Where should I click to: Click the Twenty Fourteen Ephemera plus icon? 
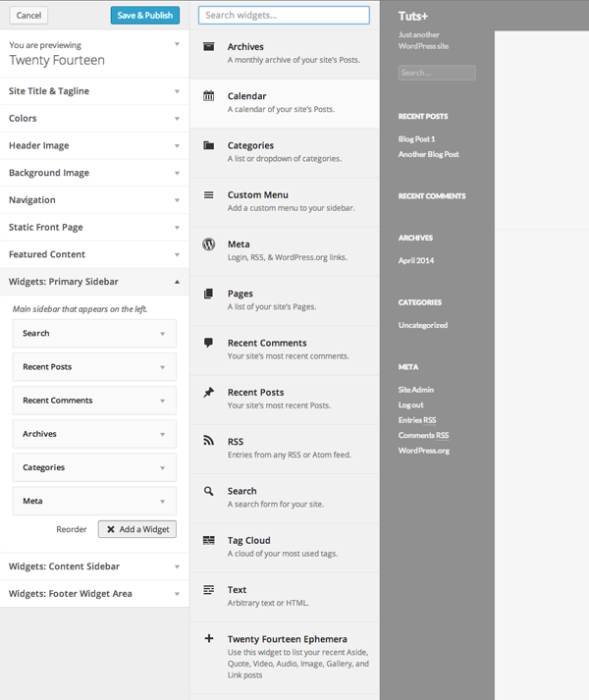tap(208, 638)
